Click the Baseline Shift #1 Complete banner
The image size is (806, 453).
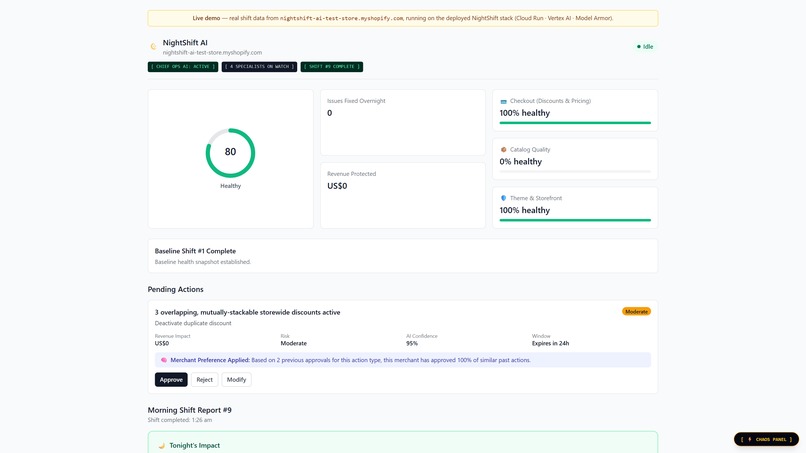click(403, 256)
